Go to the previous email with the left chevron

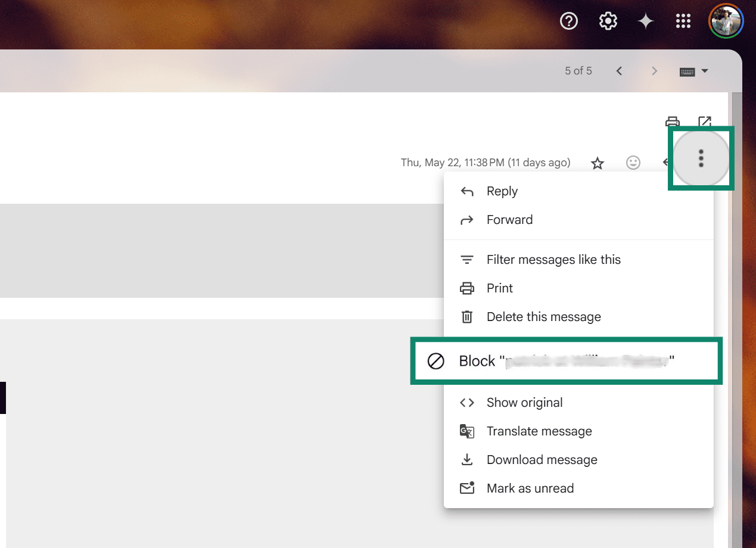click(619, 71)
